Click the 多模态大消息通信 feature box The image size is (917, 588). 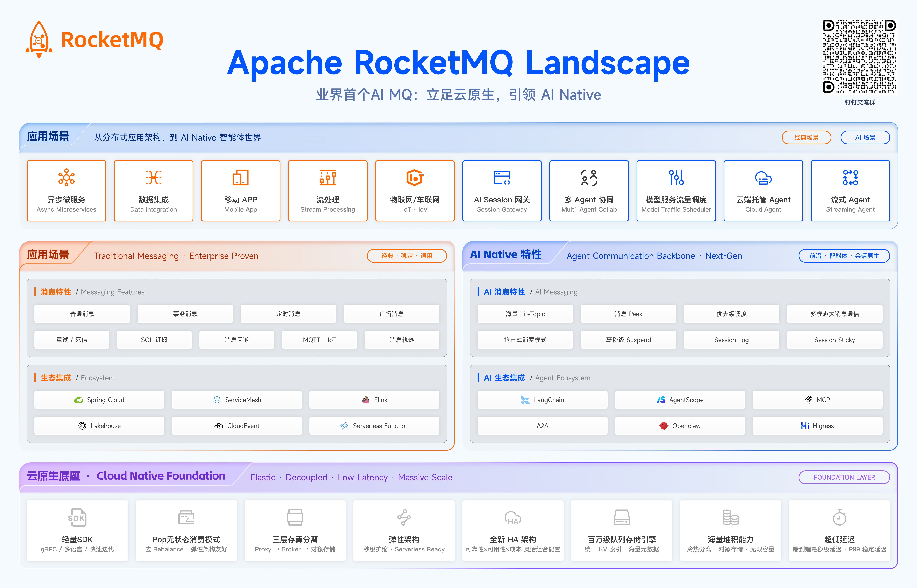[835, 314]
